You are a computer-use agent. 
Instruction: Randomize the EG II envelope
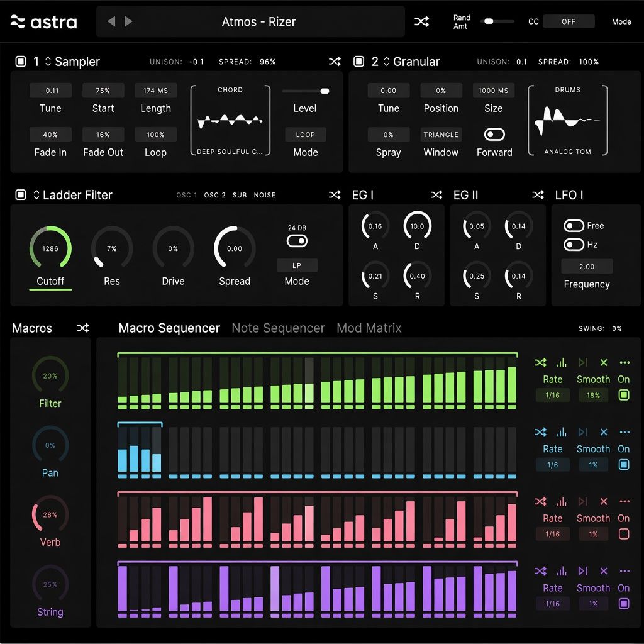coord(538,195)
